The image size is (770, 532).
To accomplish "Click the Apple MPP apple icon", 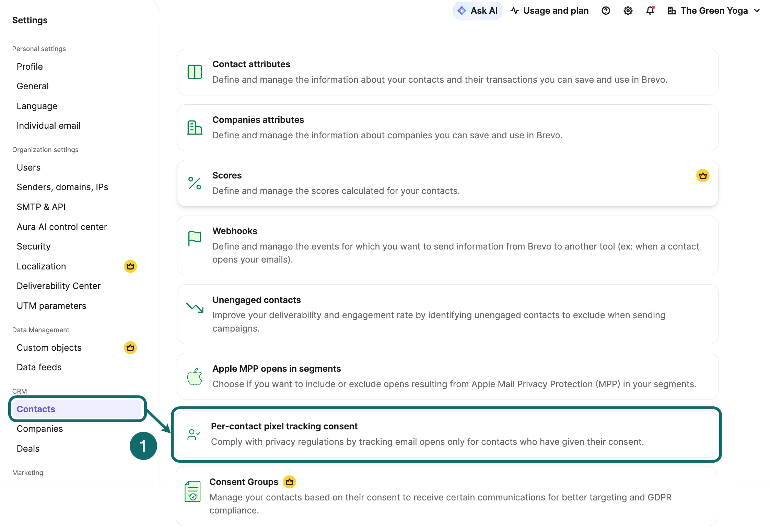I will [x=195, y=377].
